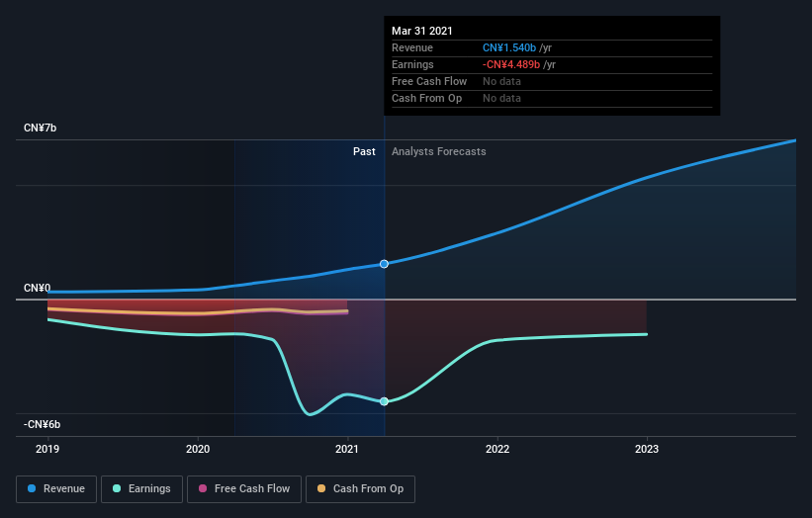This screenshot has height=518, width=812.
Task: Click the orange Cash From Op dot
Action: coord(321,488)
